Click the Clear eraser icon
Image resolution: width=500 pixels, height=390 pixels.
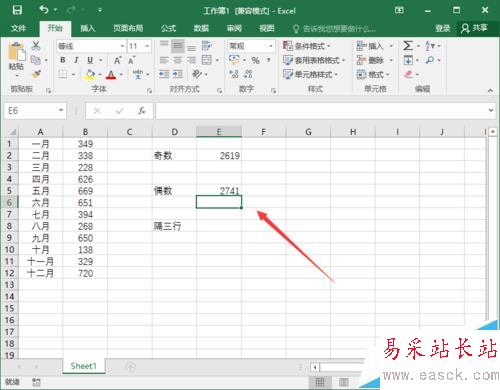coord(408,74)
